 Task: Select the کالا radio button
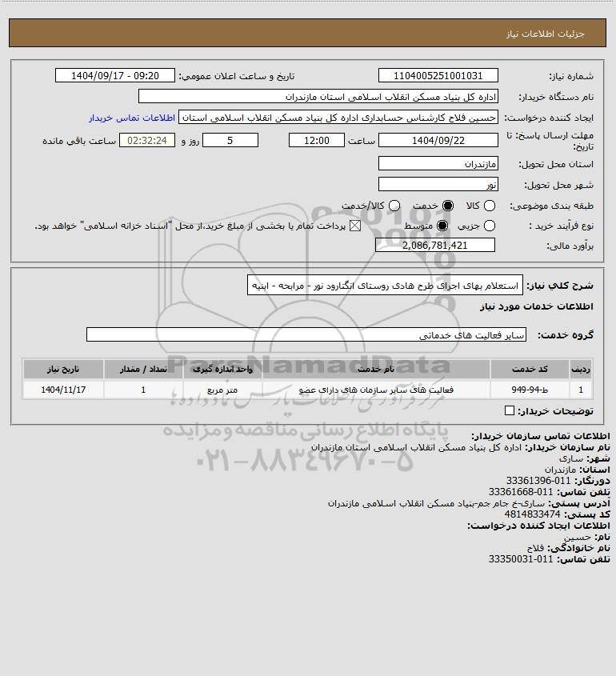coord(490,206)
